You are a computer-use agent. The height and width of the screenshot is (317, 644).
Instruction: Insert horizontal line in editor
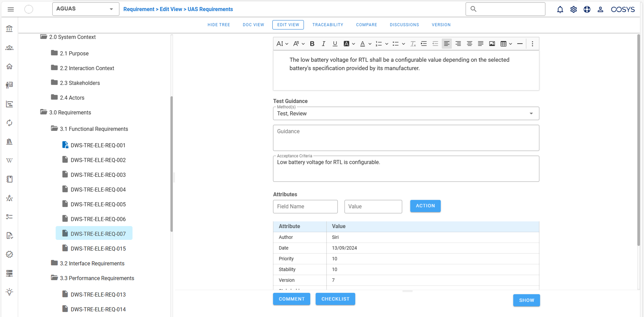520,44
